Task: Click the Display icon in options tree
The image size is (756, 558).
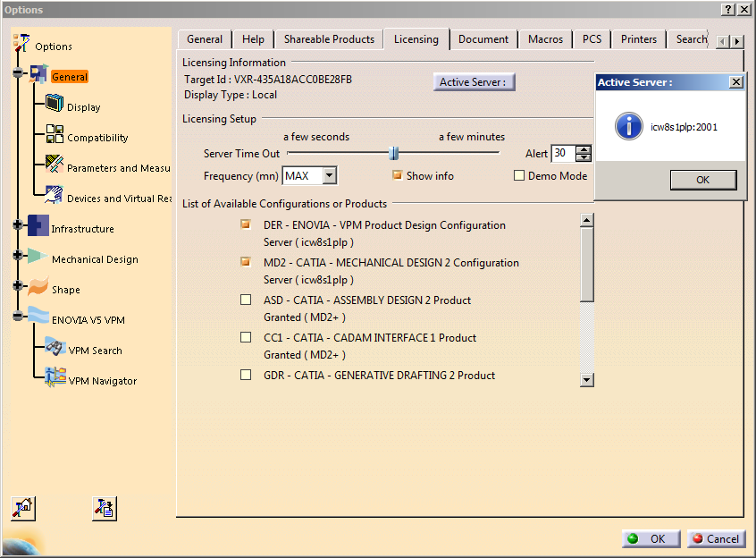Action: (55, 106)
